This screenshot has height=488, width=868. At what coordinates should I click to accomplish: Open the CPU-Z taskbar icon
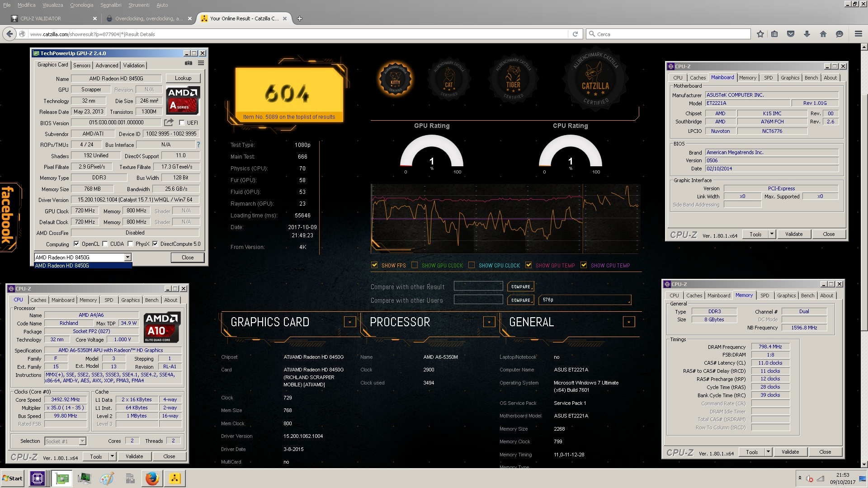pyautogui.click(x=37, y=478)
